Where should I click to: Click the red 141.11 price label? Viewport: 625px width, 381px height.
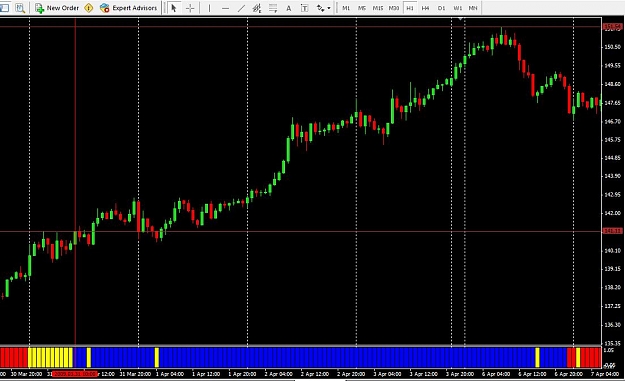pos(612,231)
